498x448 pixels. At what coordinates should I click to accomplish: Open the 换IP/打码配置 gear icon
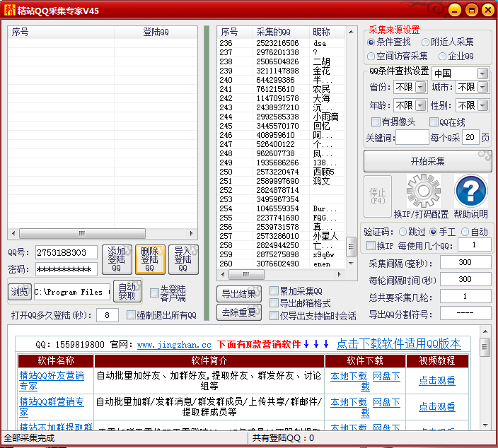pyautogui.click(x=423, y=191)
